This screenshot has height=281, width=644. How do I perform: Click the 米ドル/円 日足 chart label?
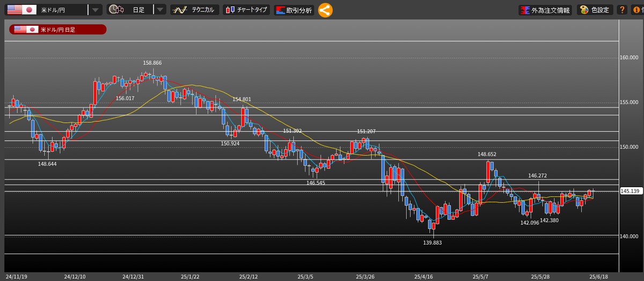tap(57, 29)
